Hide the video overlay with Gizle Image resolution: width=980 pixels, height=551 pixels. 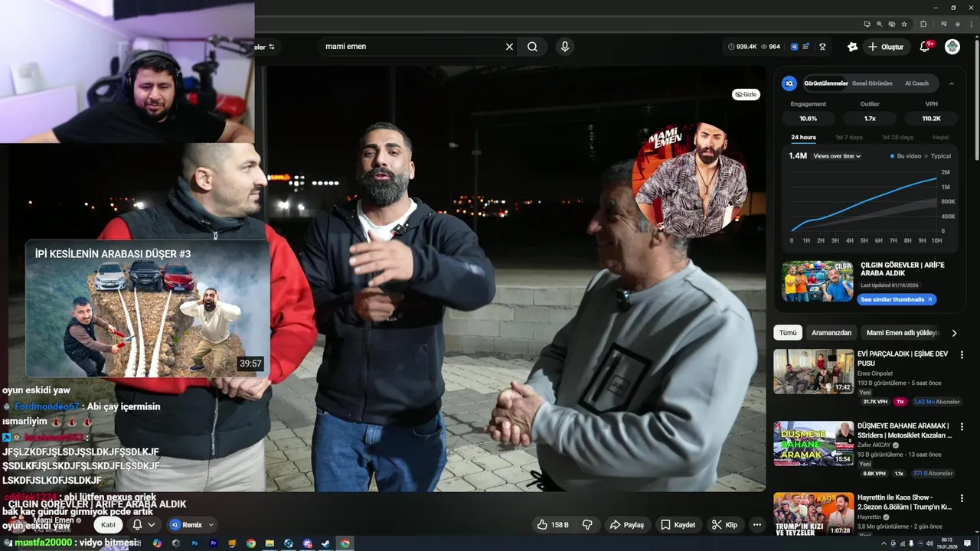point(746,94)
